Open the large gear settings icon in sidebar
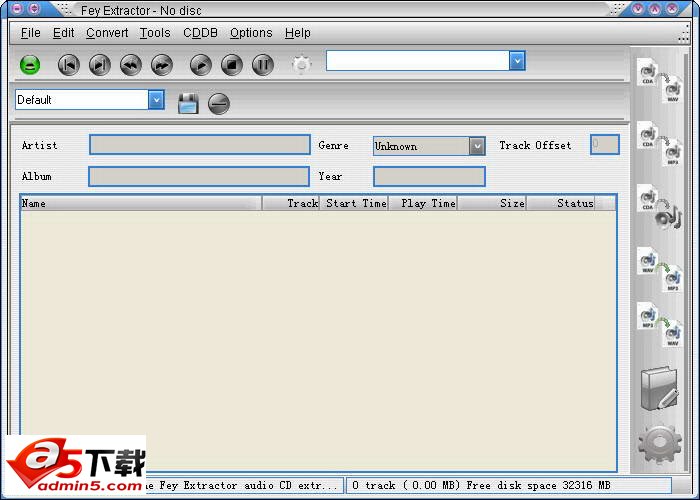 click(659, 443)
